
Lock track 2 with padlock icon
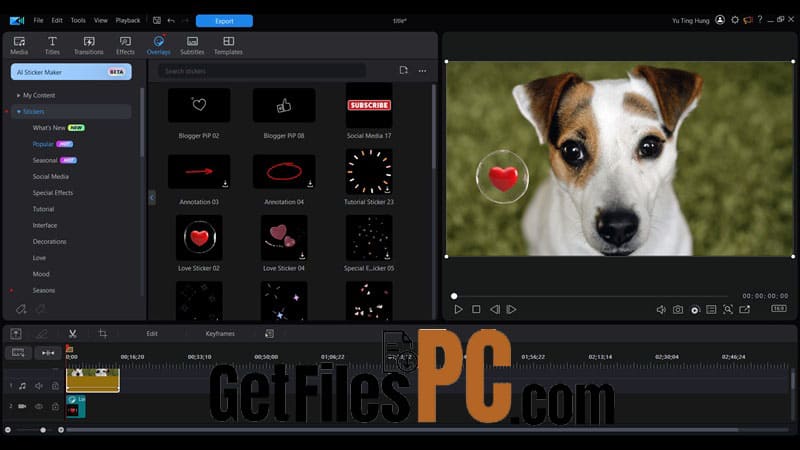55,407
